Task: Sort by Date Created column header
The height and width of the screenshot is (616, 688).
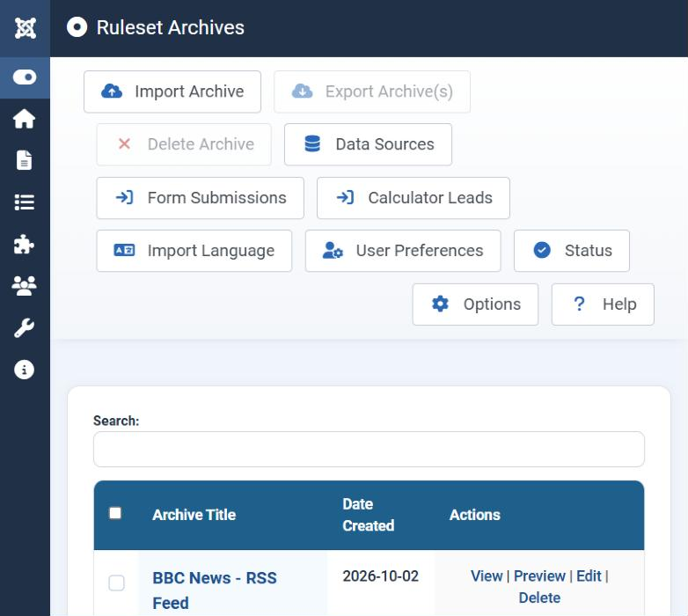Action: pyautogui.click(x=368, y=515)
